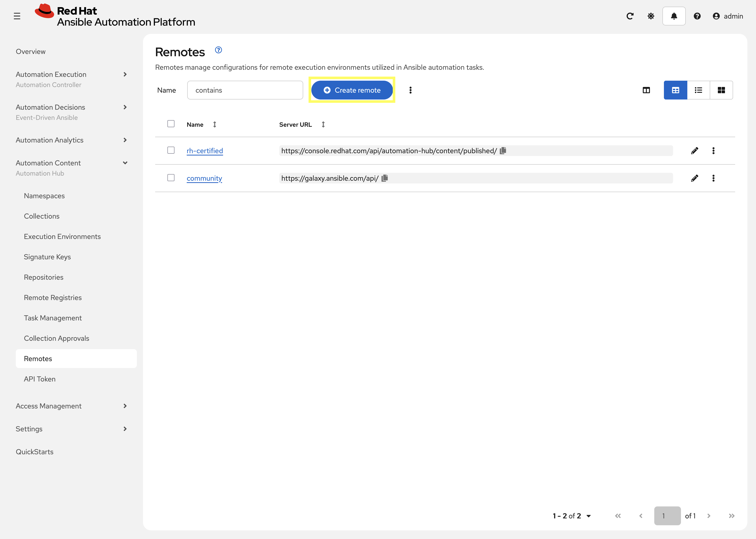Select all remotes via header checkbox
This screenshot has height=539, width=756.
pyautogui.click(x=171, y=123)
